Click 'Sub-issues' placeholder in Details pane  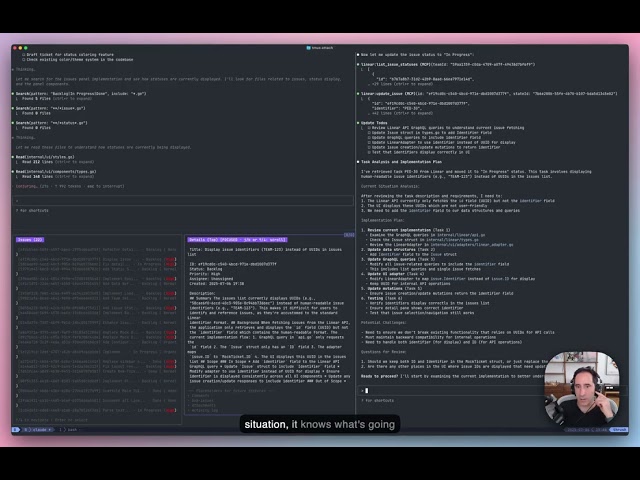click(202, 400)
